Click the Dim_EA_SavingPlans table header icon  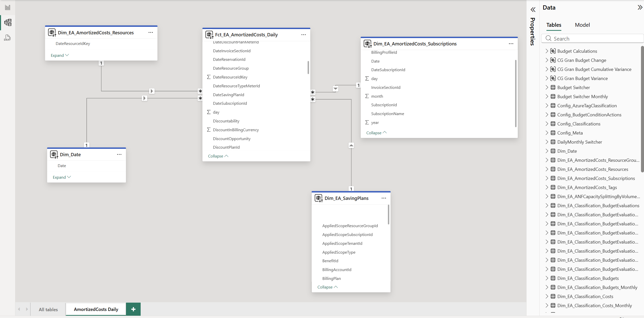click(x=319, y=198)
